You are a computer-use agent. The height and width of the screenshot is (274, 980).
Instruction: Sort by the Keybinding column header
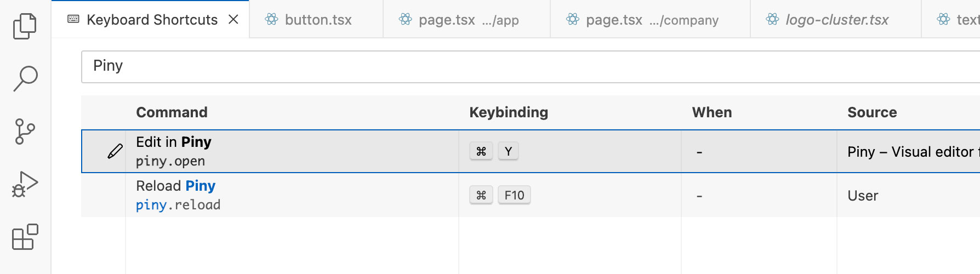(x=509, y=112)
